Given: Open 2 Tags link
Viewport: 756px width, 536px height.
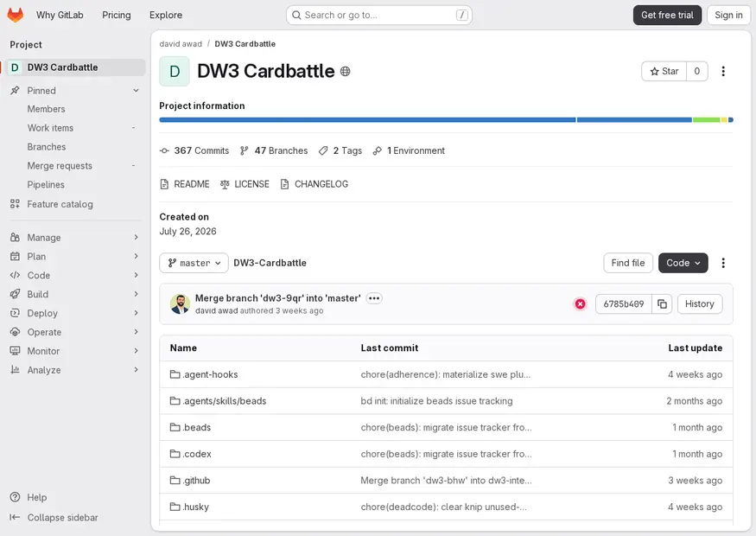Looking at the screenshot, I should pyautogui.click(x=340, y=150).
